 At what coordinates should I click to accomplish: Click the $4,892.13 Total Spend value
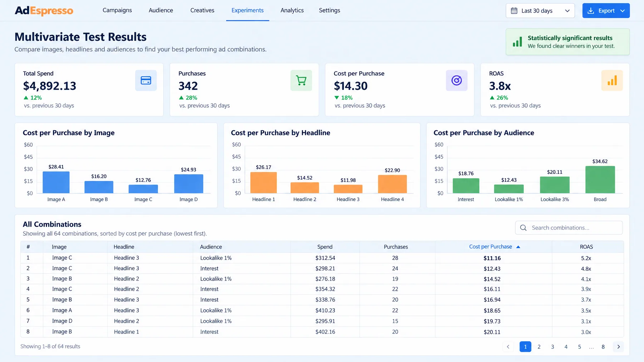50,86
